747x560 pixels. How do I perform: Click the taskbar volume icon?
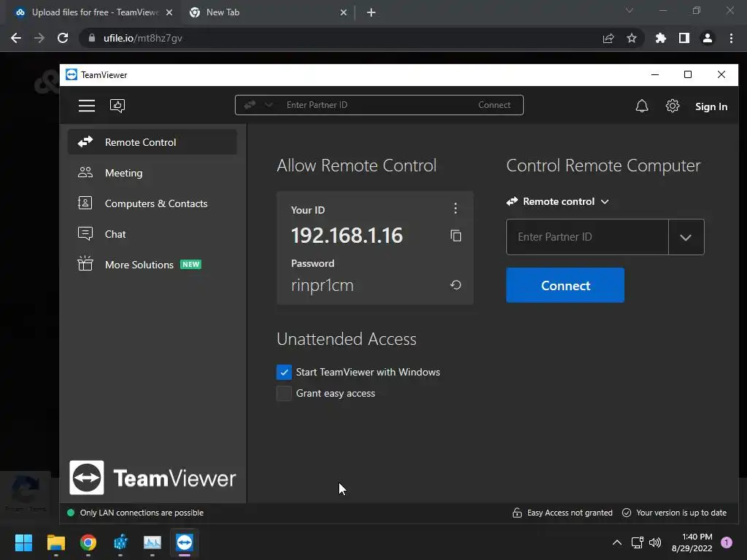[x=655, y=542]
